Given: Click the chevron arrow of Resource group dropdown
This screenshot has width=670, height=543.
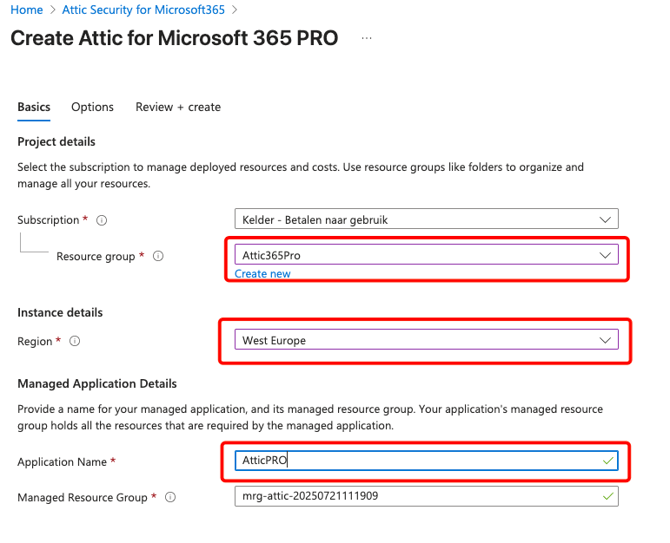Looking at the screenshot, I should tap(604, 255).
